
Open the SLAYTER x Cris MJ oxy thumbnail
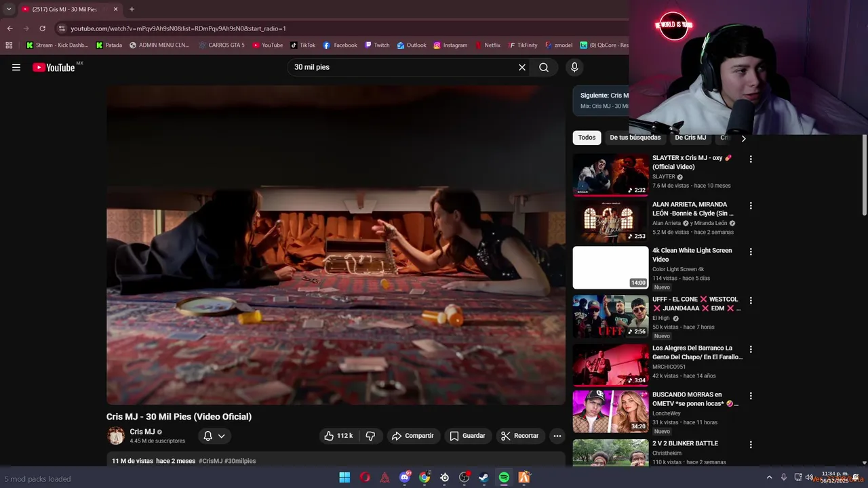[x=610, y=174]
